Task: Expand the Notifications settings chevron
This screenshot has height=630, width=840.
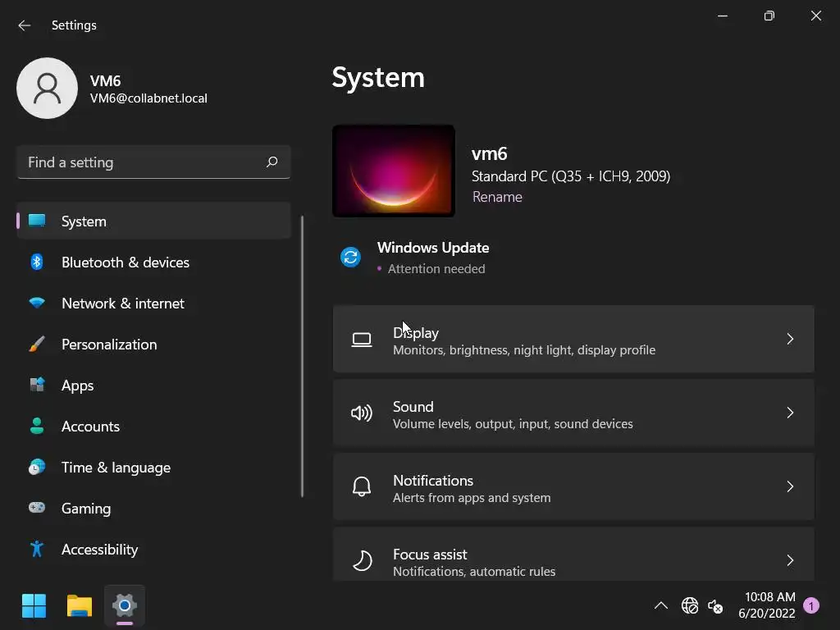Action: (x=790, y=486)
